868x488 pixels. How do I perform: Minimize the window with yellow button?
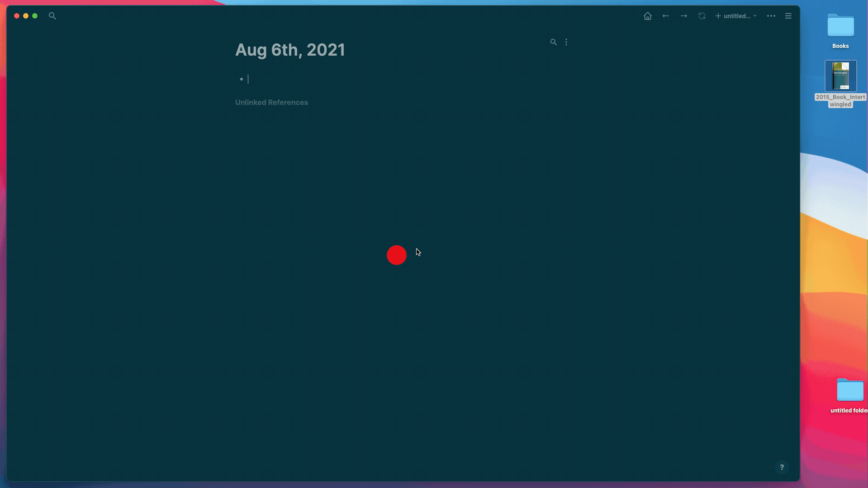click(x=26, y=16)
